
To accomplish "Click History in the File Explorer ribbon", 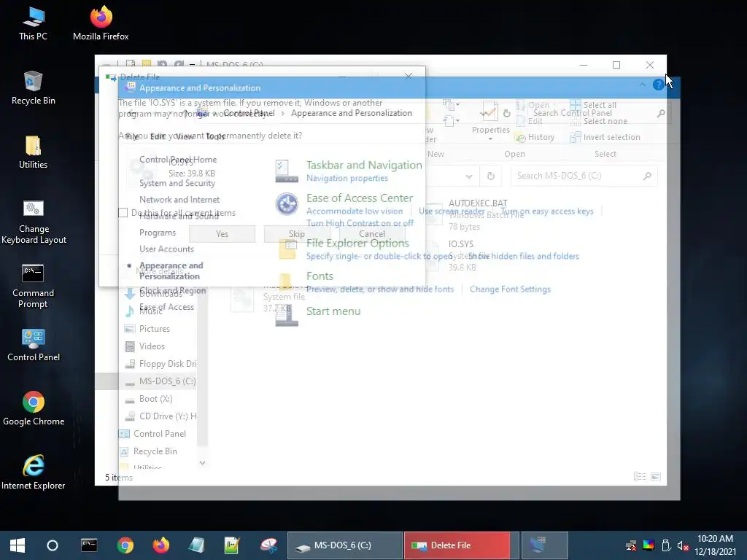I will [535, 137].
